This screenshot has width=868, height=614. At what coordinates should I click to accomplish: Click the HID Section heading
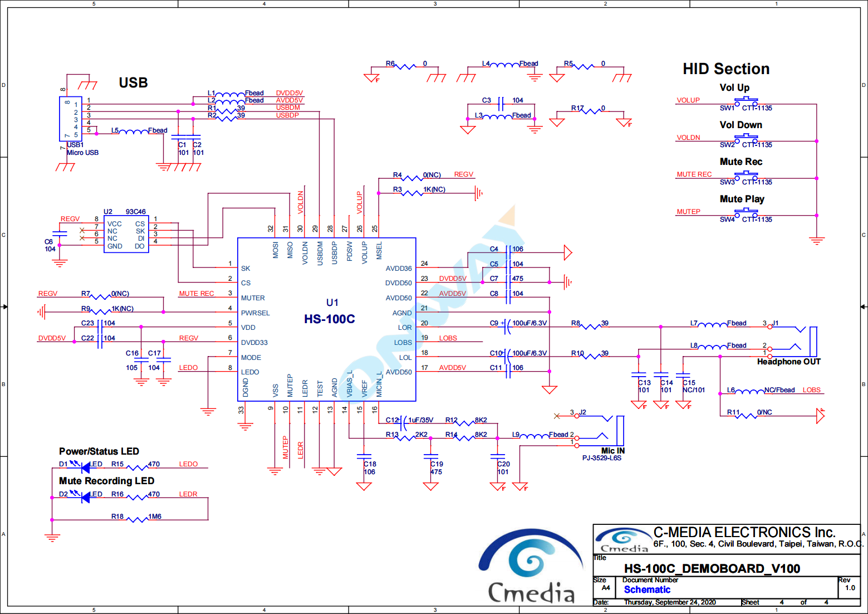[x=726, y=69]
